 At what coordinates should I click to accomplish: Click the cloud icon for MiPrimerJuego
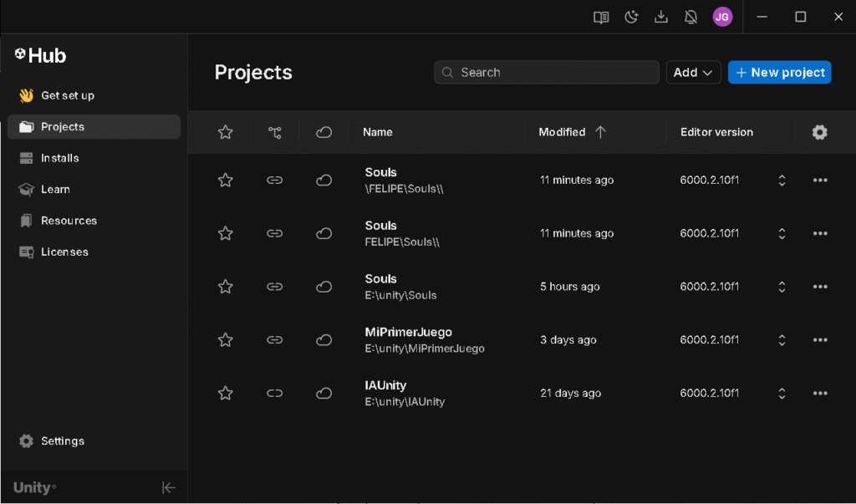click(324, 340)
